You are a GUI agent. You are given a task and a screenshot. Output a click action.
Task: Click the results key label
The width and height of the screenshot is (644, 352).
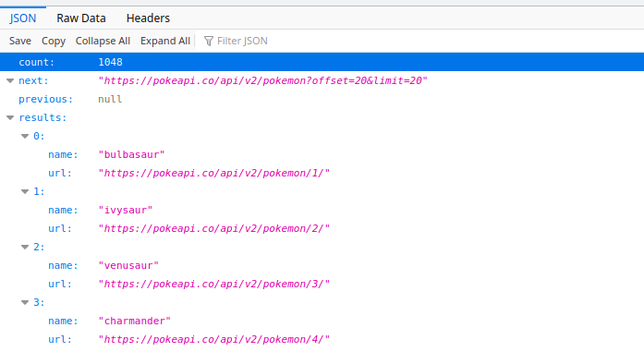(43, 117)
